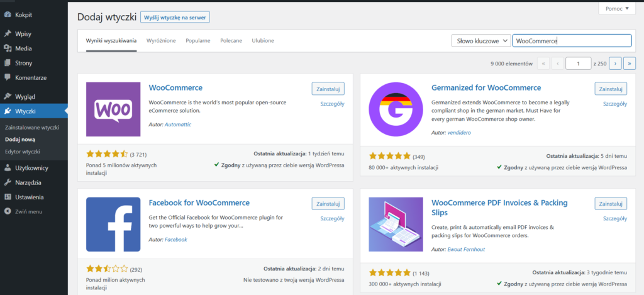Image resolution: width=644 pixels, height=295 pixels.
Task: Open Kokpit dashboard icon in sidebar
Action: coord(8,15)
